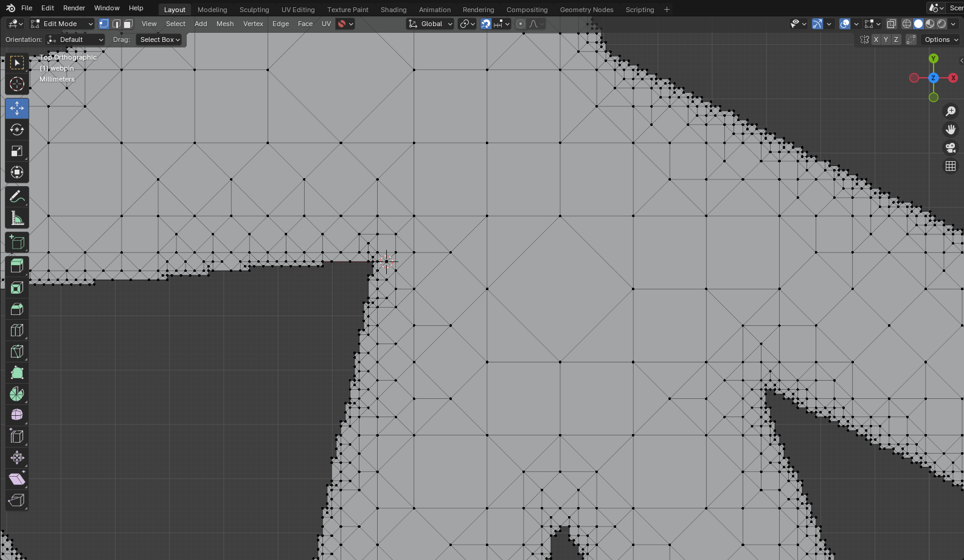The height and width of the screenshot is (560, 964).
Task: Toggle X-ray mode
Action: pos(892,24)
